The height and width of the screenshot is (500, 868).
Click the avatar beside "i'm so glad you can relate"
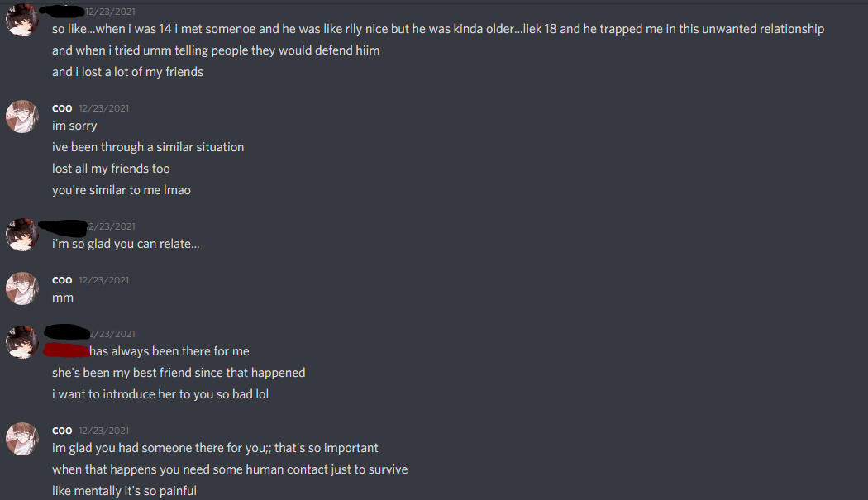coord(22,235)
